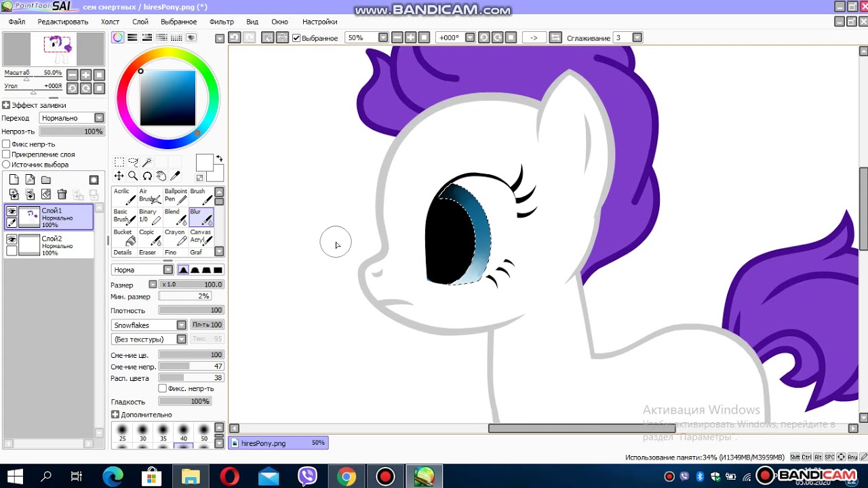Viewport: 868px width, 488px height.
Task: Open the zoom 50% dropdown
Action: coord(383,38)
